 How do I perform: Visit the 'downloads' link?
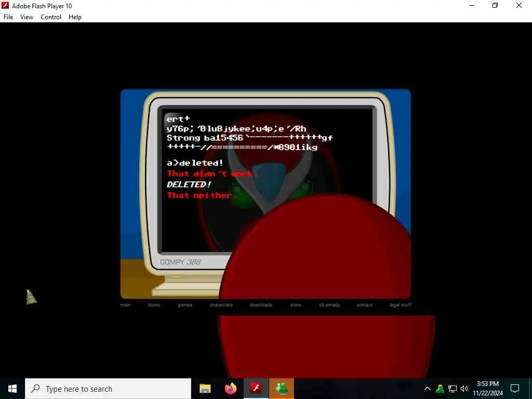261,304
